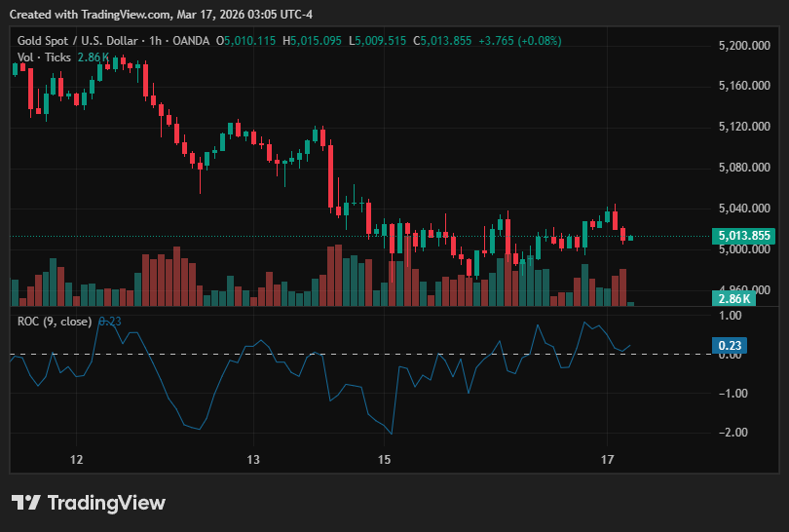Open the TradingView wordmark link
The width and height of the screenshot is (789, 532).
(x=106, y=503)
